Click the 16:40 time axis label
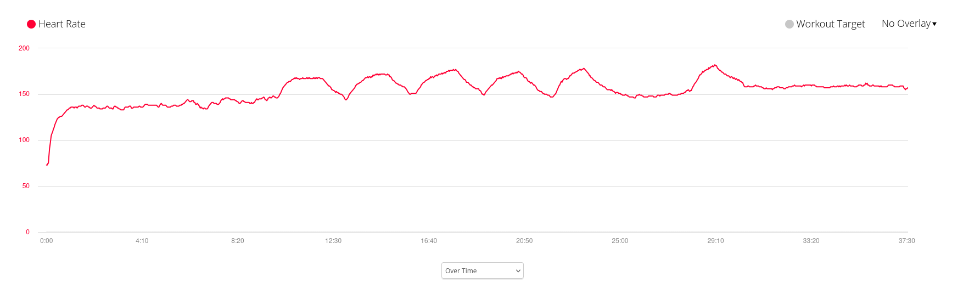The width and height of the screenshot is (980, 299). (429, 241)
